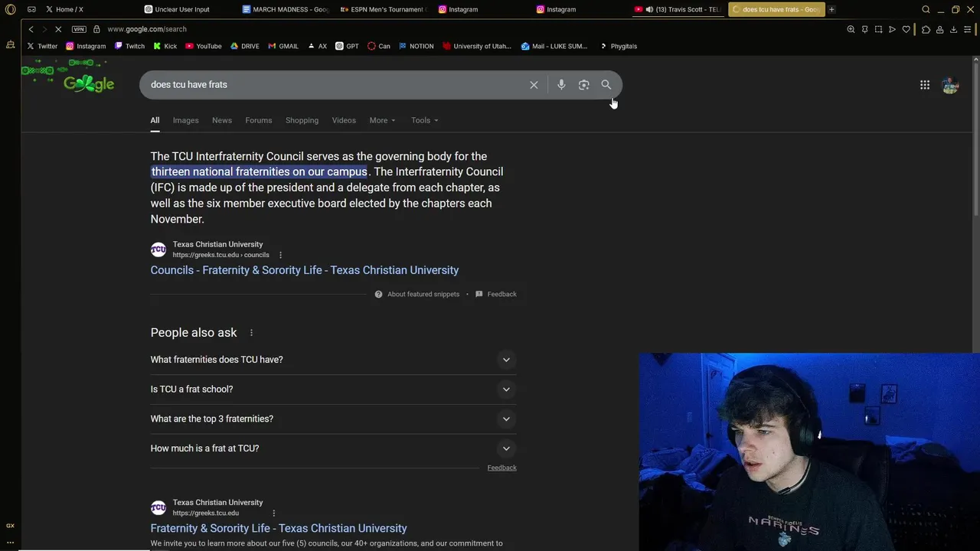Open the GPT bookmark
Screen dimensions: 980x551
347,46
